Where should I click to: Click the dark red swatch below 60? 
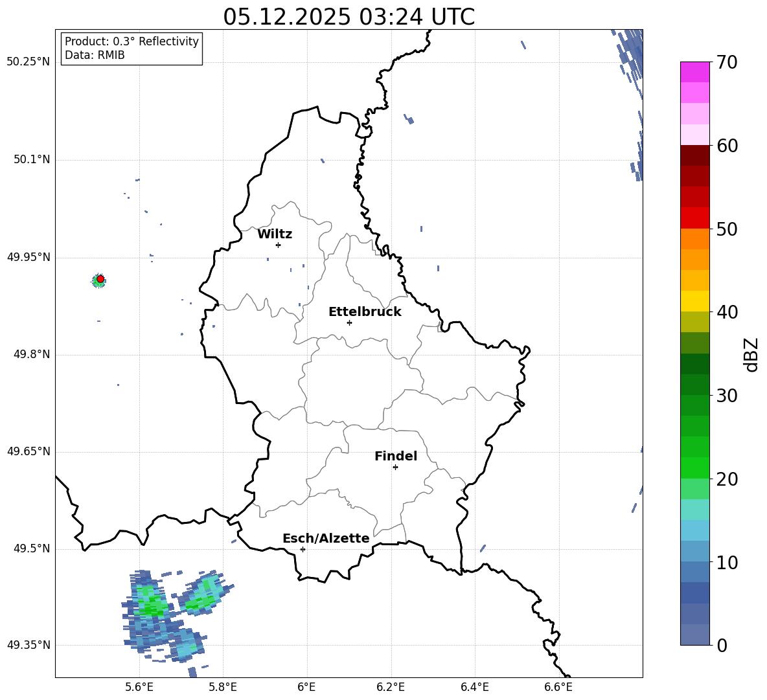[694, 155]
